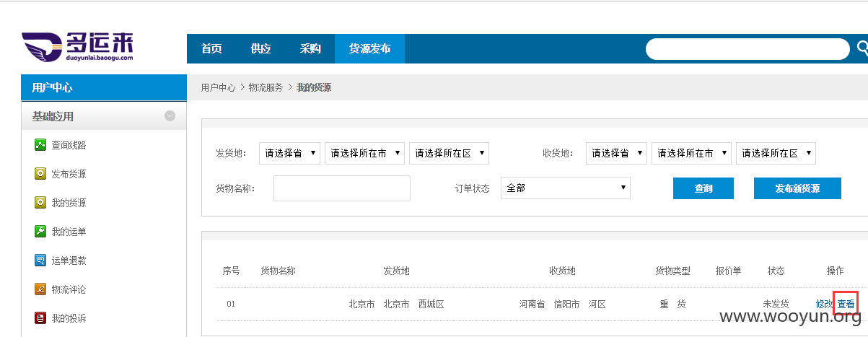Click the 我的货源 breadcrumb text

click(314, 87)
